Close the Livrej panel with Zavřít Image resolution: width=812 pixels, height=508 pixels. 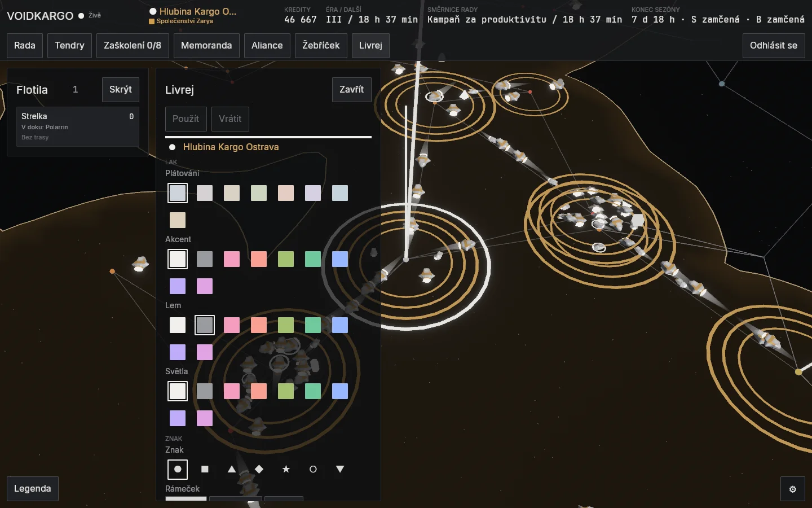click(352, 90)
